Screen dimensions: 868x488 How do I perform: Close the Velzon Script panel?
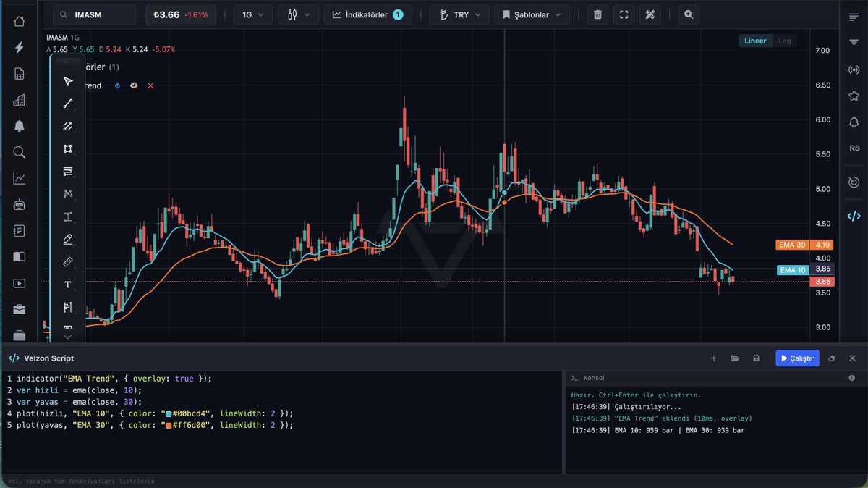[x=852, y=358]
